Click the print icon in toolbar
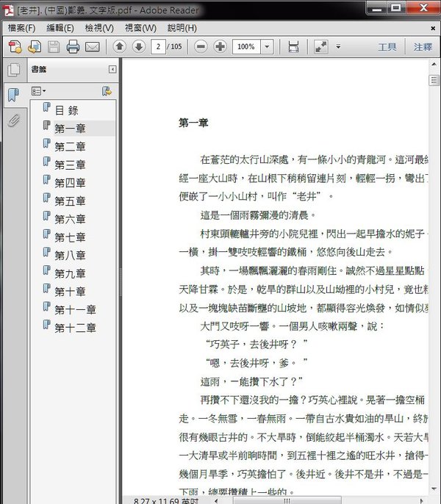 (x=73, y=47)
